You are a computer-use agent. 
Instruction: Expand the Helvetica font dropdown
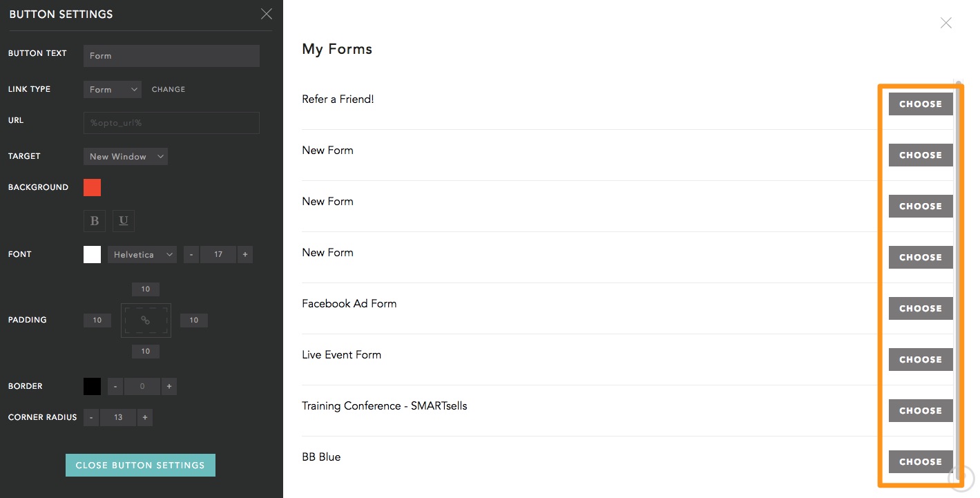(x=142, y=255)
